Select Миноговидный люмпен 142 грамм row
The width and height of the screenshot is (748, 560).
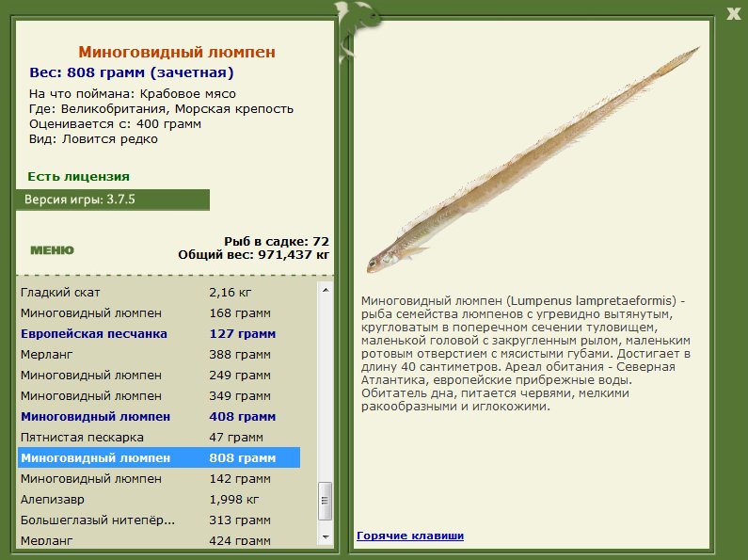[159, 478]
